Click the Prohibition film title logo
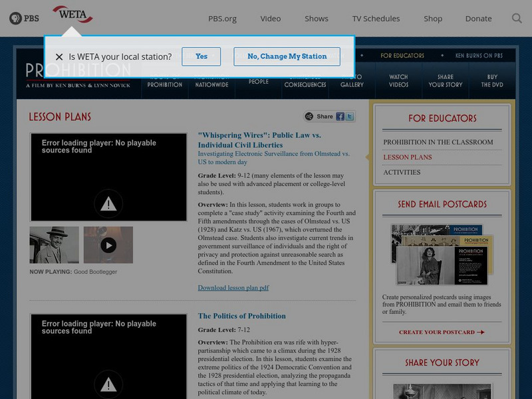The height and width of the screenshot is (399, 532). pyautogui.click(x=78, y=75)
